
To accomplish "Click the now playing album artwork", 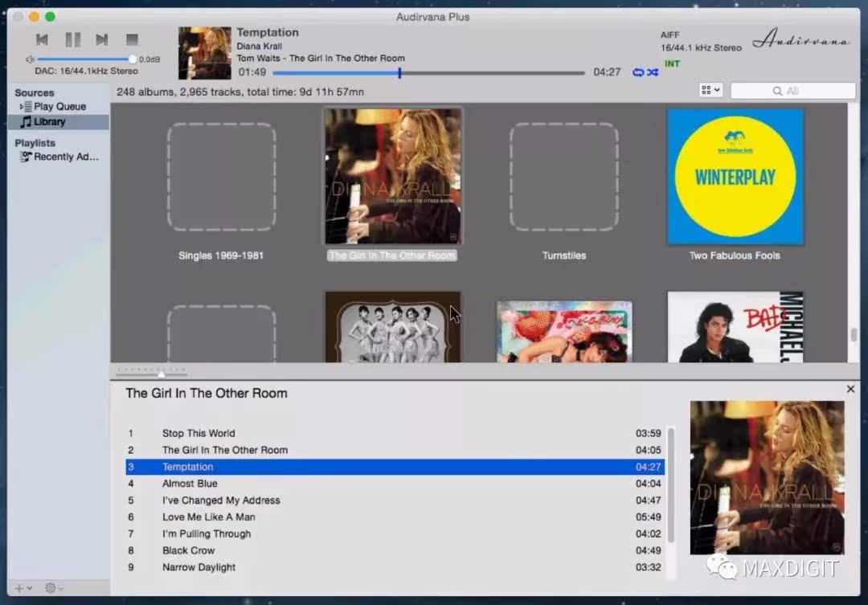I will coord(204,53).
